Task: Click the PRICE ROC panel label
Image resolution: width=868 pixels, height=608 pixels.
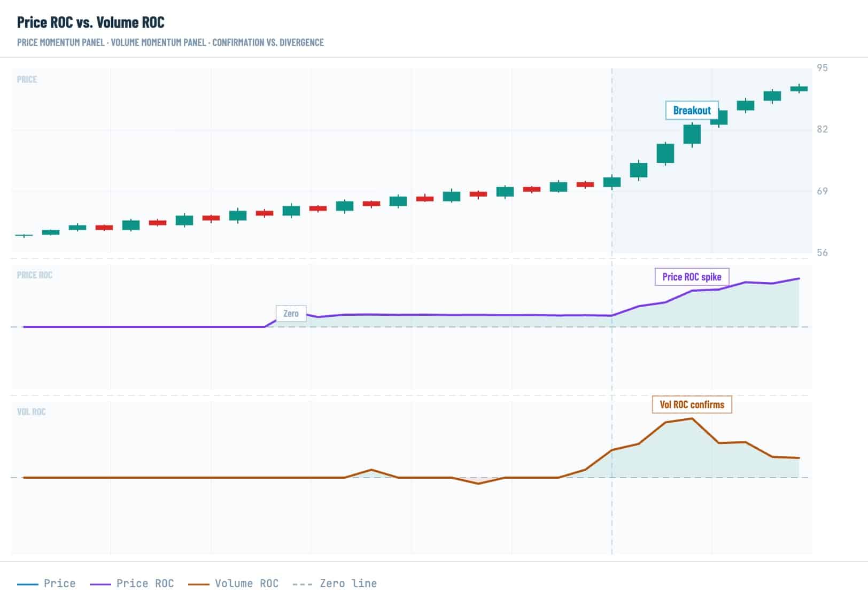Action: [35, 275]
